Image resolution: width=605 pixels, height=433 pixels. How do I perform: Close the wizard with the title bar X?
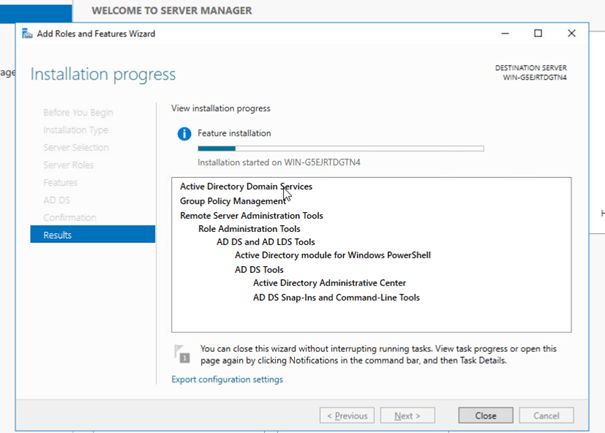point(572,33)
